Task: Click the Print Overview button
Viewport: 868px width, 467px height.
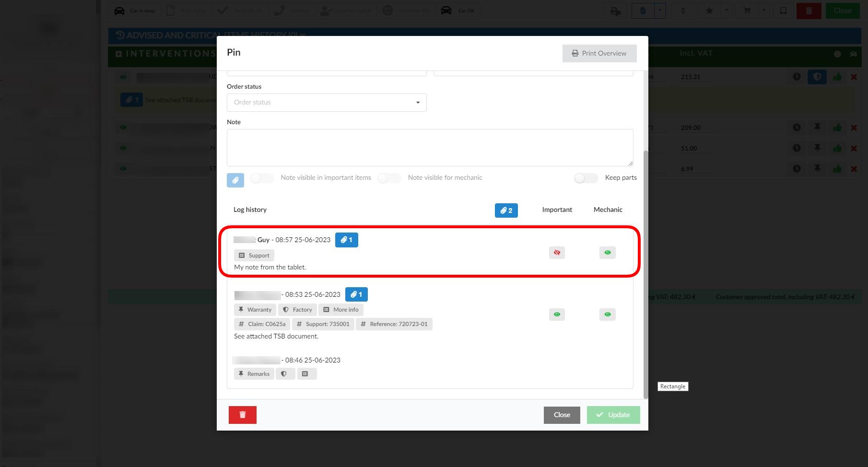Action: pos(599,53)
